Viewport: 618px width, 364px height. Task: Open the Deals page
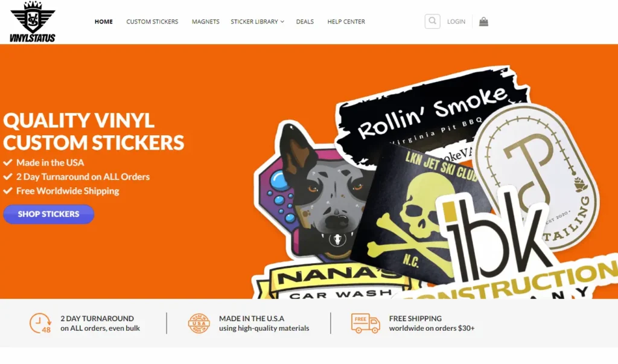305,22
